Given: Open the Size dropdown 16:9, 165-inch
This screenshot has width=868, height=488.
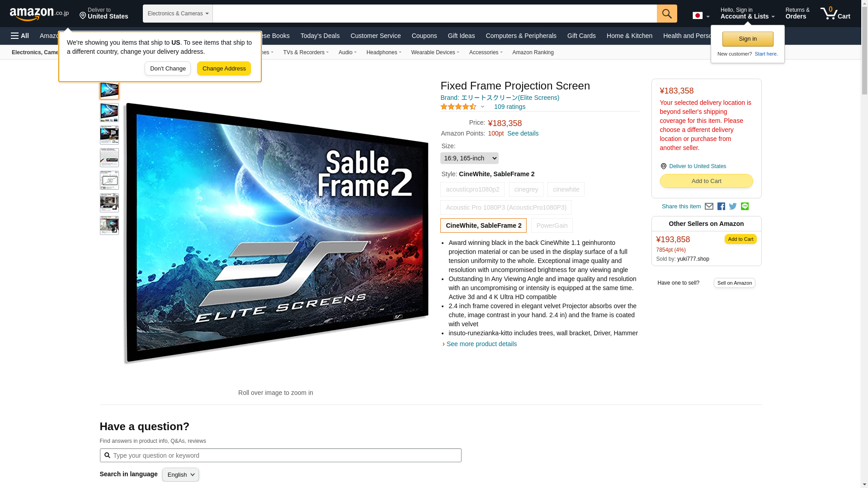Looking at the screenshot, I should [x=469, y=158].
